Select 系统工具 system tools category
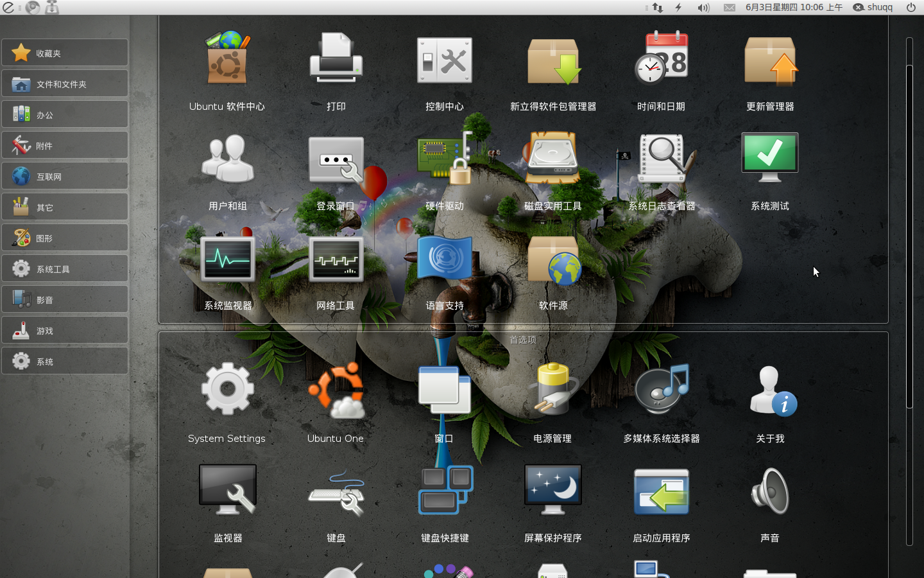924x578 pixels. coord(65,268)
